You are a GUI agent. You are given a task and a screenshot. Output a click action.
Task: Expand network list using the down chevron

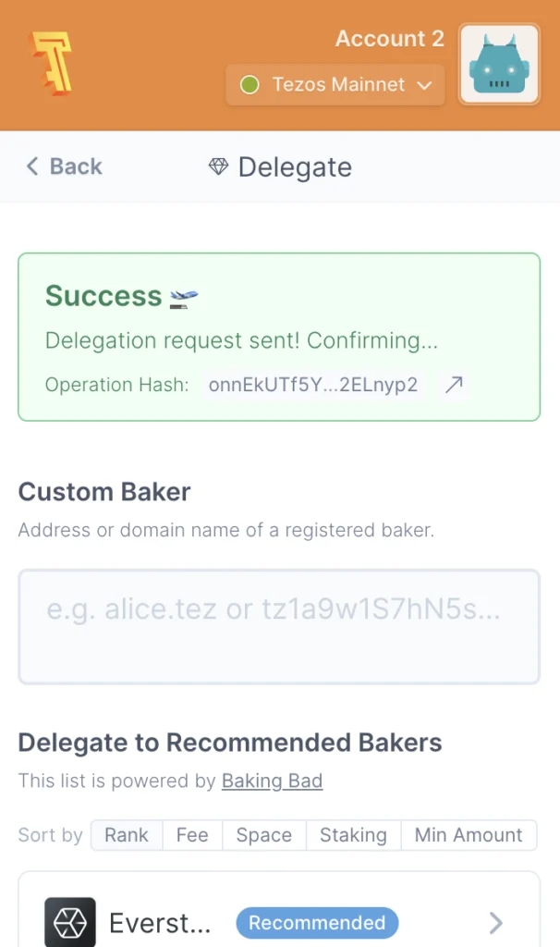[424, 85]
